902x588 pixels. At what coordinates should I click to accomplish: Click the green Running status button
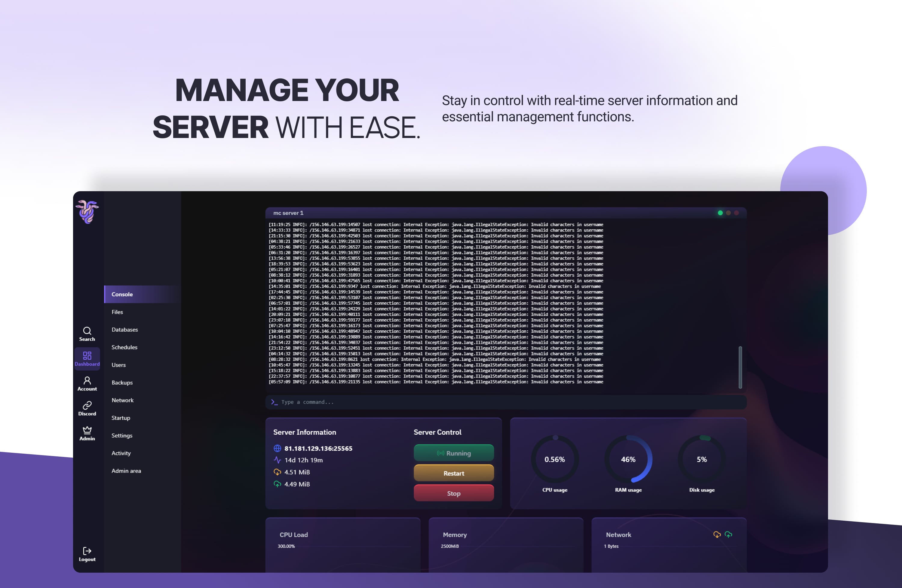[x=454, y=453]
